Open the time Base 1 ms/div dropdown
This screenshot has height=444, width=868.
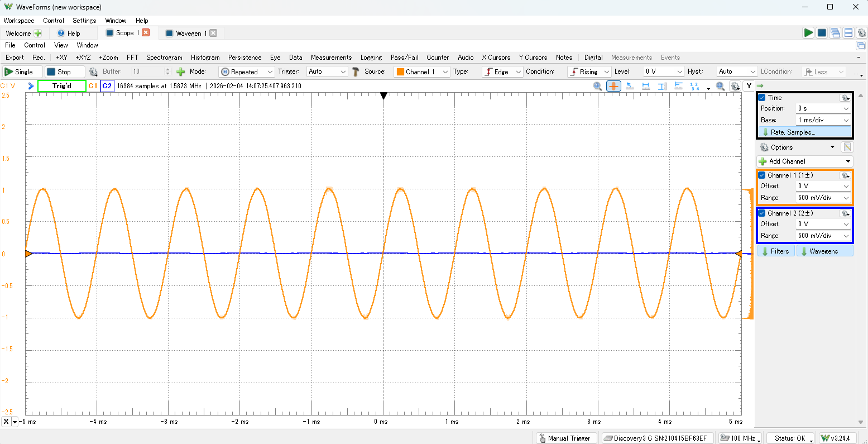823,120
